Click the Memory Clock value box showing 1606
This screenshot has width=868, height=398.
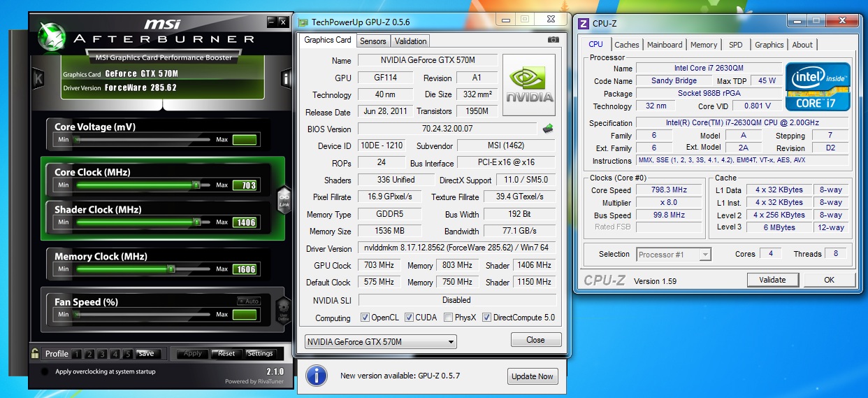click(245, 269)
